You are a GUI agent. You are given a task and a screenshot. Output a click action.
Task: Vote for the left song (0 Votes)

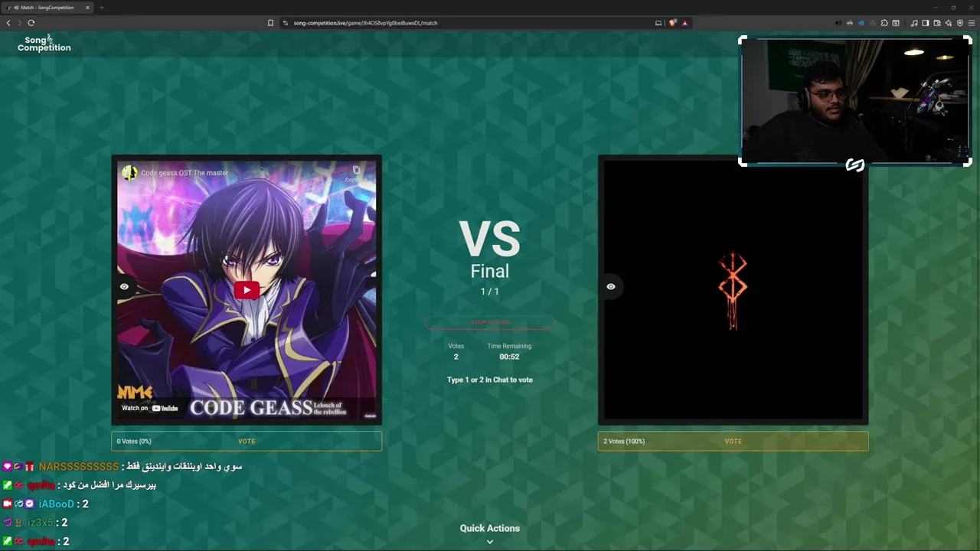click(x=247, y=441)
